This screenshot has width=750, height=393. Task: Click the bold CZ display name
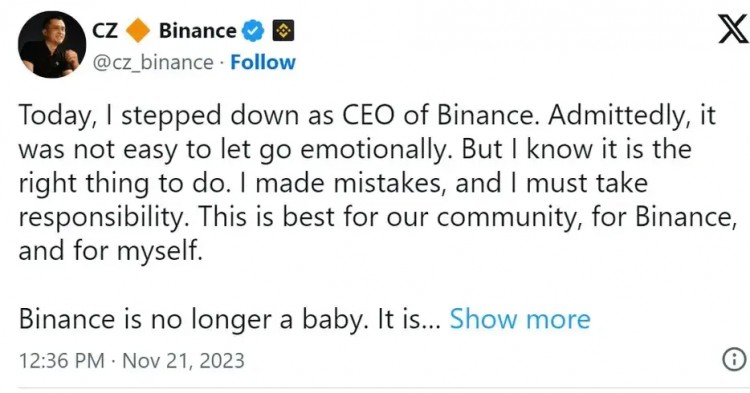[x=104, y=31]
